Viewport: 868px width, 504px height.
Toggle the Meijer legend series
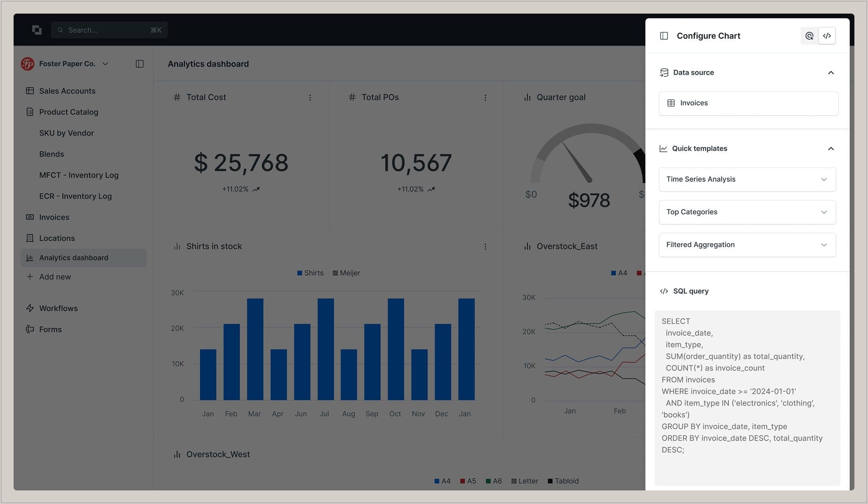click(346, 273)
